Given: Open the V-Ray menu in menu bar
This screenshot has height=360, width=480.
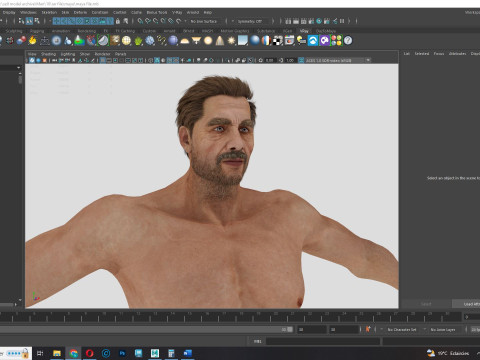Looking at the screenshot, I should [177, 12].
